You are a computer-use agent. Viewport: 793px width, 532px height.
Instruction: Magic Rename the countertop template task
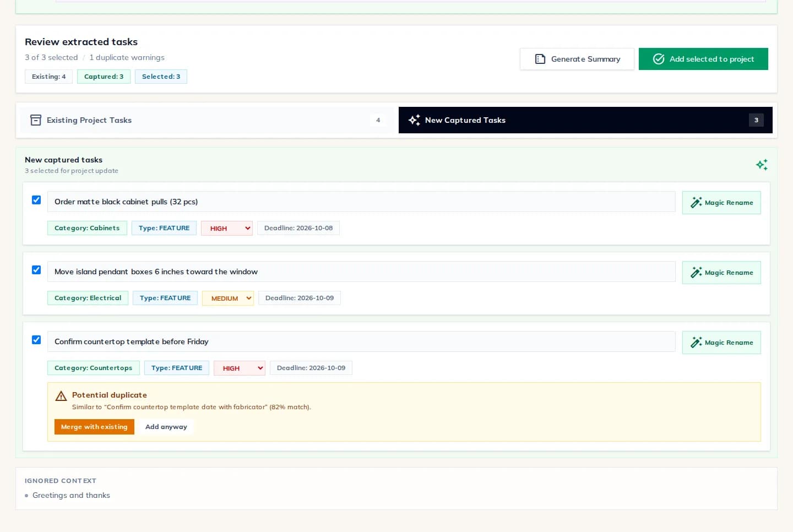[x=721, y=343]
